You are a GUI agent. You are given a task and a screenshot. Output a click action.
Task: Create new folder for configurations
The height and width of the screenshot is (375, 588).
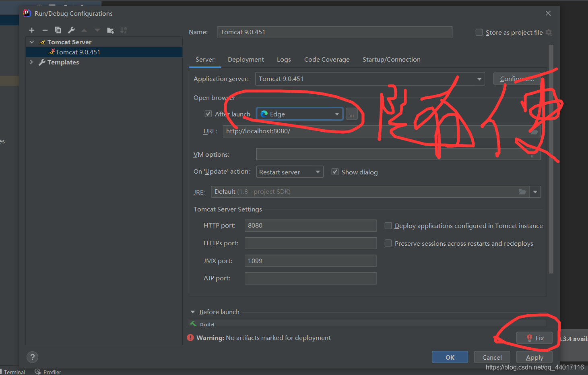(111, 30)
